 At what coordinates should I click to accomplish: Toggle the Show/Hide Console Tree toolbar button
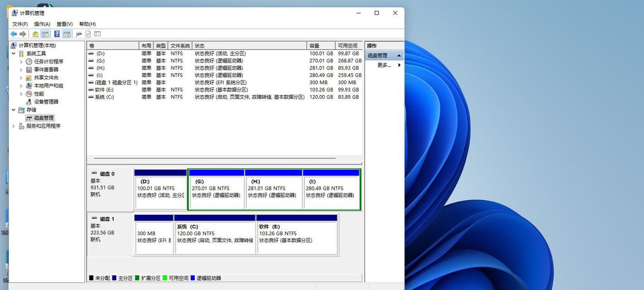(x=45, y=34)
